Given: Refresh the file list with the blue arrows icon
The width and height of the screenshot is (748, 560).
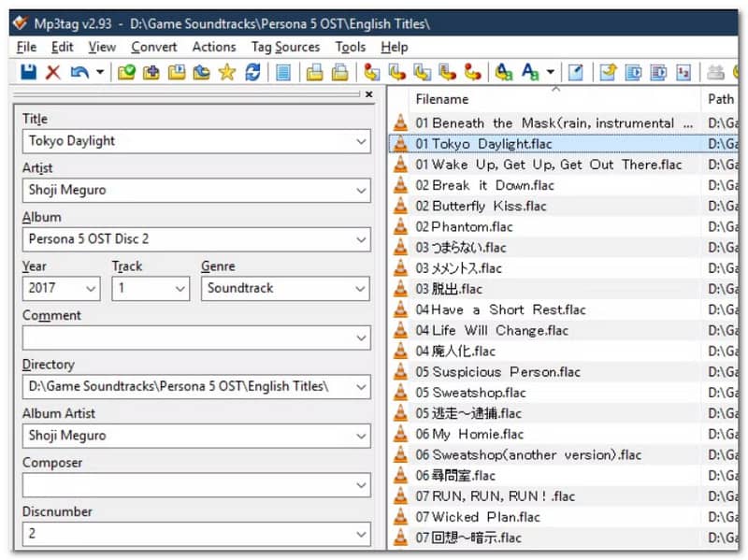Looking at the screenshot, I should click(252, 72).
